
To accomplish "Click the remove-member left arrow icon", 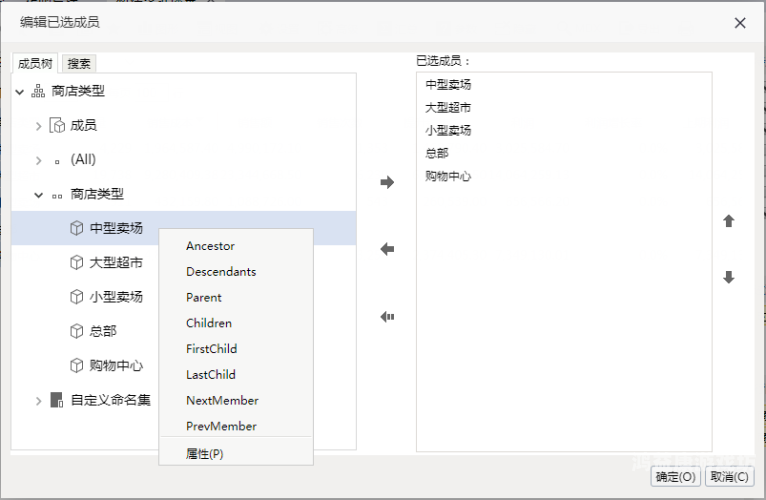I will coord(387,249).
